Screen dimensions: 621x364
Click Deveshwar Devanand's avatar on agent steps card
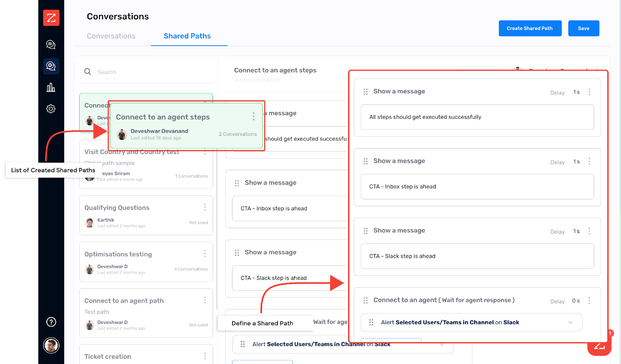coord(121,133)
